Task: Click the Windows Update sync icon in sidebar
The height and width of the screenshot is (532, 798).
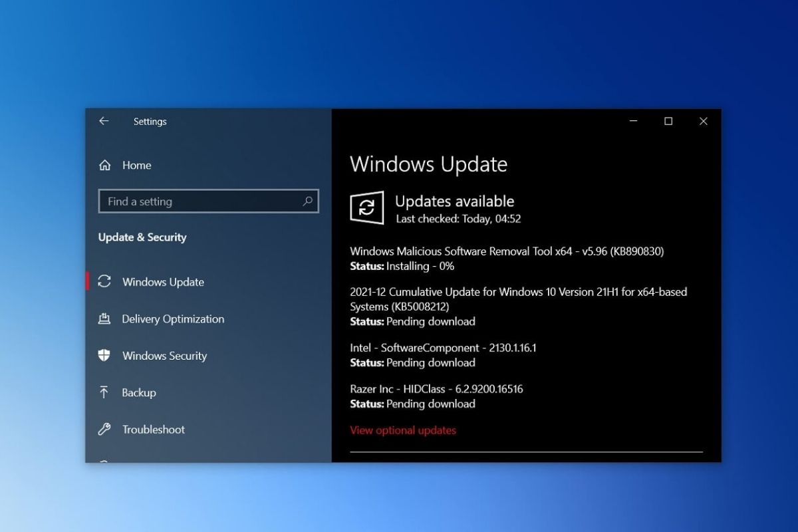Action: tap(104, 281)
